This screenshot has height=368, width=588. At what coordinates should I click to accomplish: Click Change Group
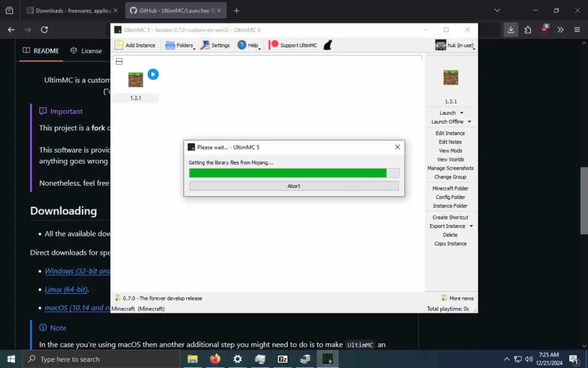450,177
